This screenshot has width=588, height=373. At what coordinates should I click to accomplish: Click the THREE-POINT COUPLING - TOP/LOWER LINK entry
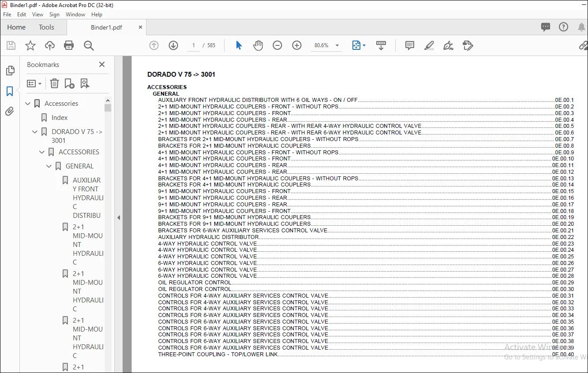pyautogui.click(x=218, y=354)
